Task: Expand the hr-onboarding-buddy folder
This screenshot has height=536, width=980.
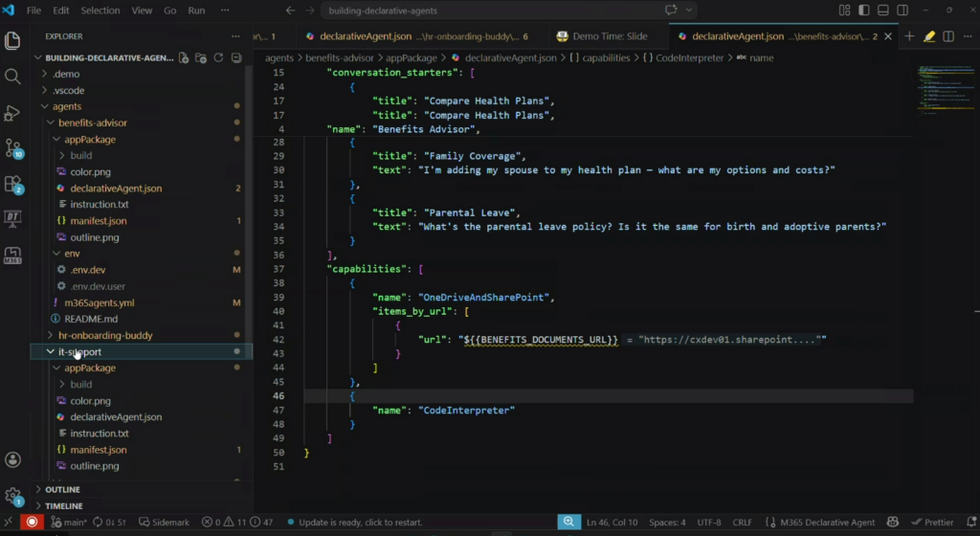Action: click(105, 335)
